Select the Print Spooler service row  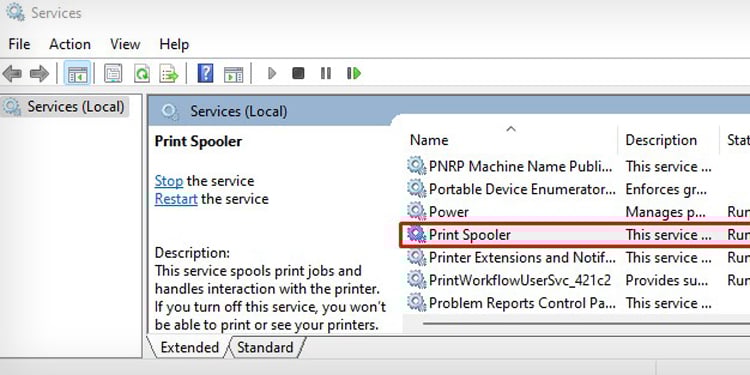pyautogui.click(x=575, y=235)
